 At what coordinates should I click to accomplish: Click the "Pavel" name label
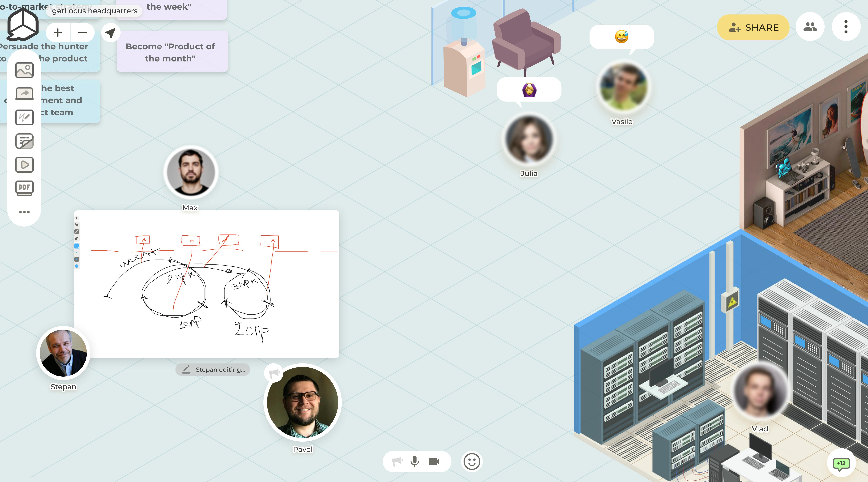click(x=303, y=449)
